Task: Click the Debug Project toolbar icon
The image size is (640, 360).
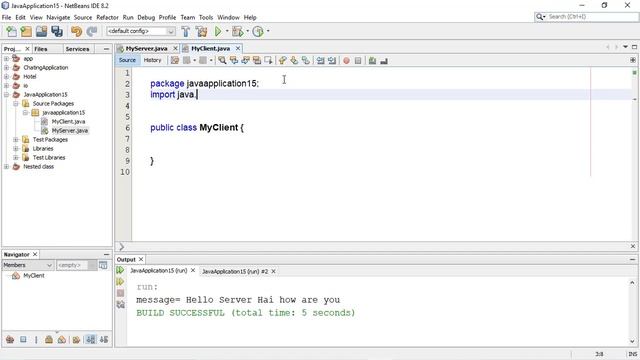Action: point(238,31)
